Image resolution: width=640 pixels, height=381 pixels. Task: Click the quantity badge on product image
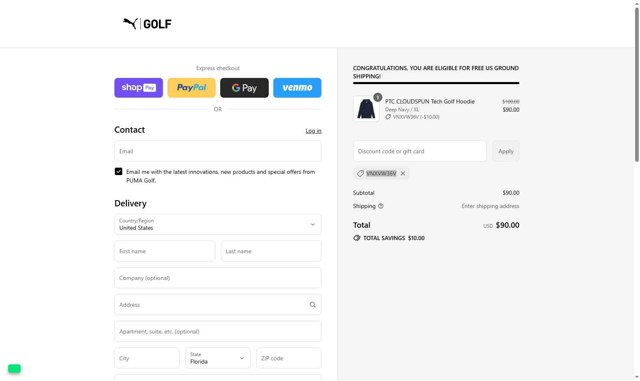(x=378, y=97)
